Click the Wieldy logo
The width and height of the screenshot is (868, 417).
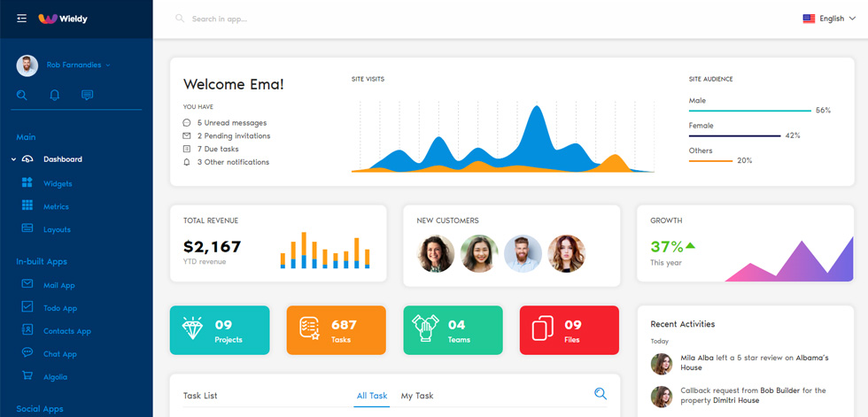coord(63,19)
